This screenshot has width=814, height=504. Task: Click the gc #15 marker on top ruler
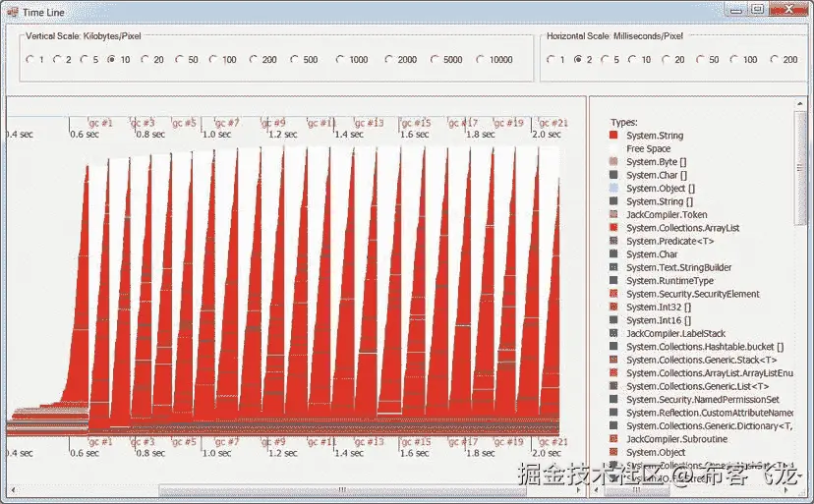pyautogui.click(x=417, y=123)
